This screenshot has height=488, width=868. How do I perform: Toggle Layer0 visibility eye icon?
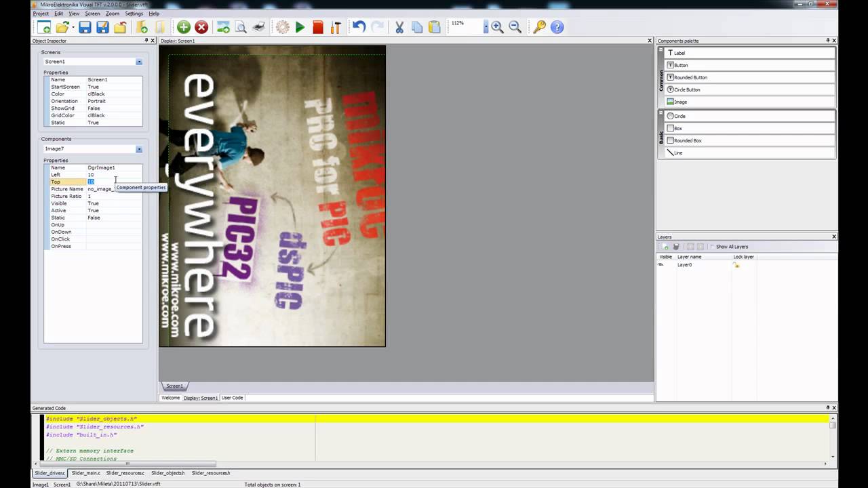point(660,265)
